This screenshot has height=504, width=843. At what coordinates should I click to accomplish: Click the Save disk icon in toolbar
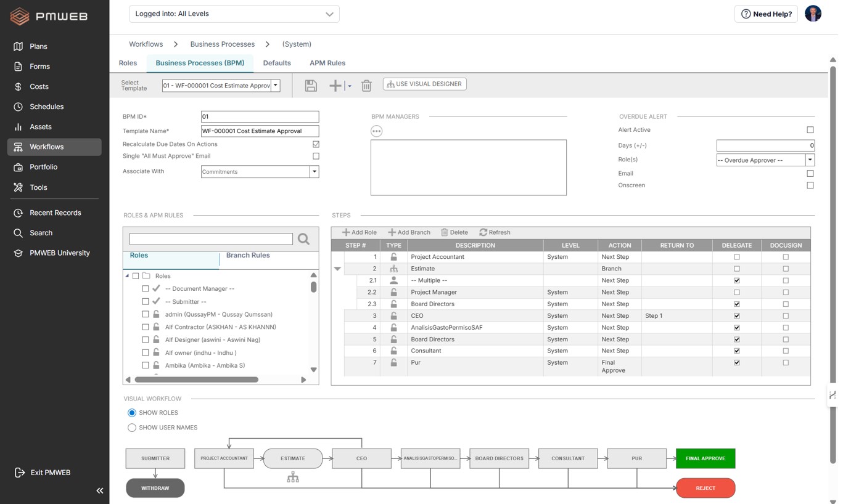311,86
